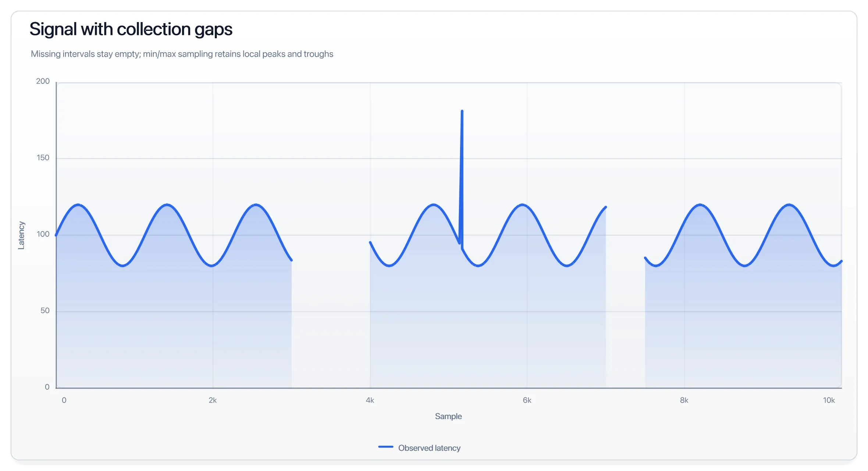Click the x-axis tick label 2k
This screenshot has width=868, height=471.
click(x=213, y=400)
